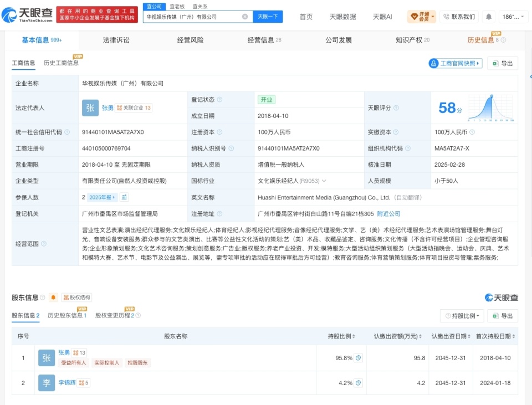This screenshot has height=405, width=532.
Task: Click the help icon next to 历史信息
Action: pos(504,40)
